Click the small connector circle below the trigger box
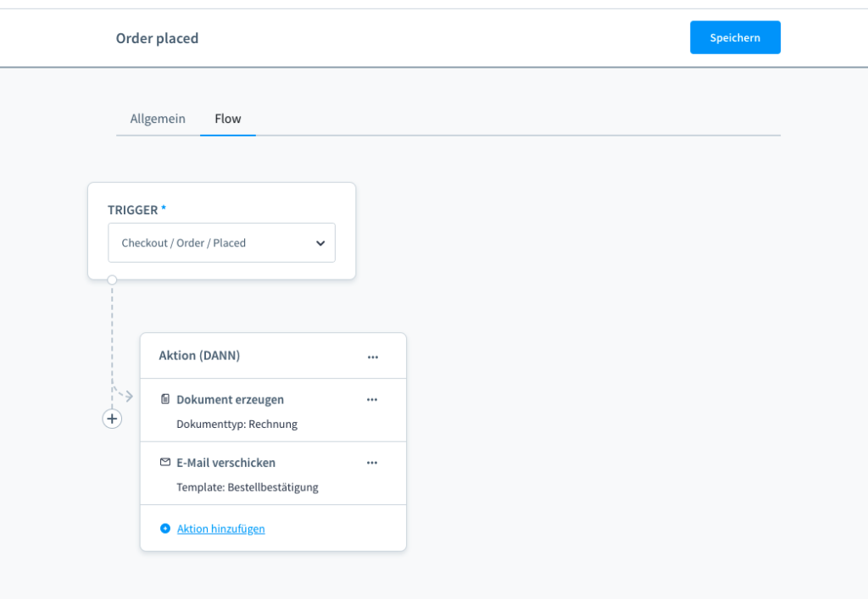868x599 pixels. coord(112,280)
